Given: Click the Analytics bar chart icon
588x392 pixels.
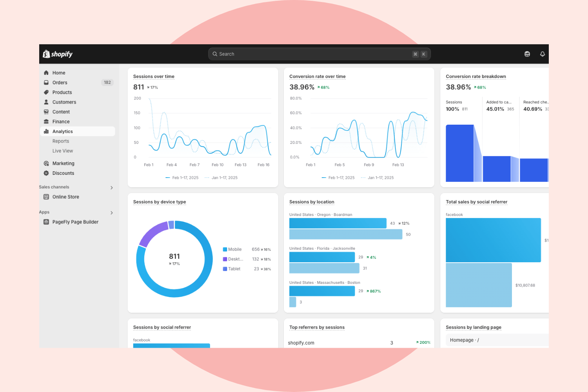Looking at the screenshot, I should pyautogui.click(x=46, y=131).
